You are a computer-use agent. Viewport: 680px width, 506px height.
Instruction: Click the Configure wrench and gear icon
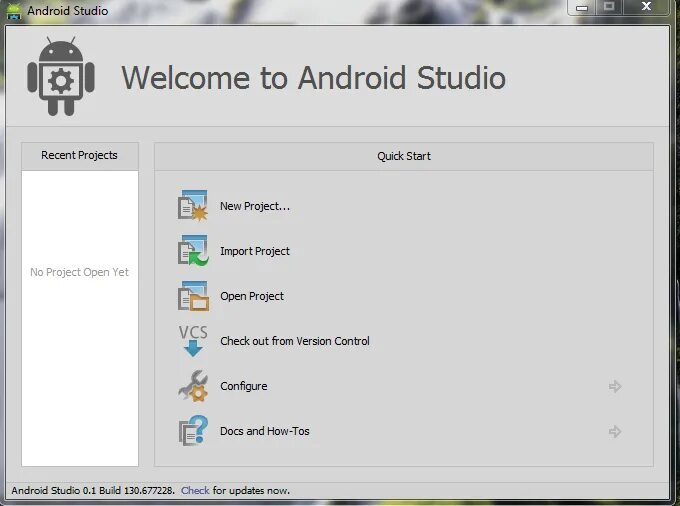tap(193, 386)
